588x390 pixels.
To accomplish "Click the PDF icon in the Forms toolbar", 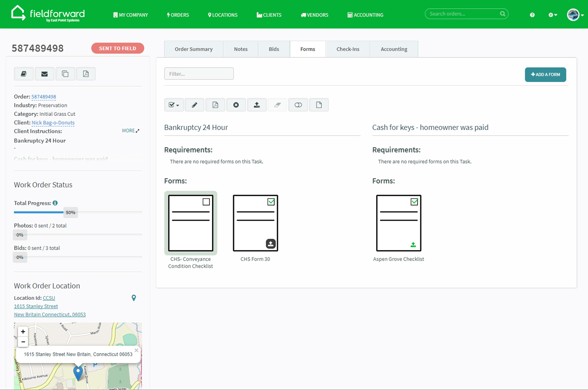I will [x=215, y=104].
